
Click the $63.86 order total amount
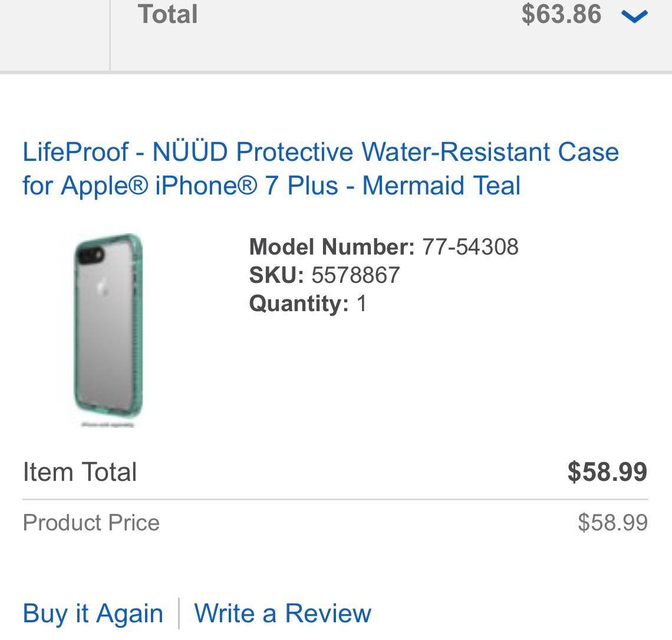click(x=561, y=14)
